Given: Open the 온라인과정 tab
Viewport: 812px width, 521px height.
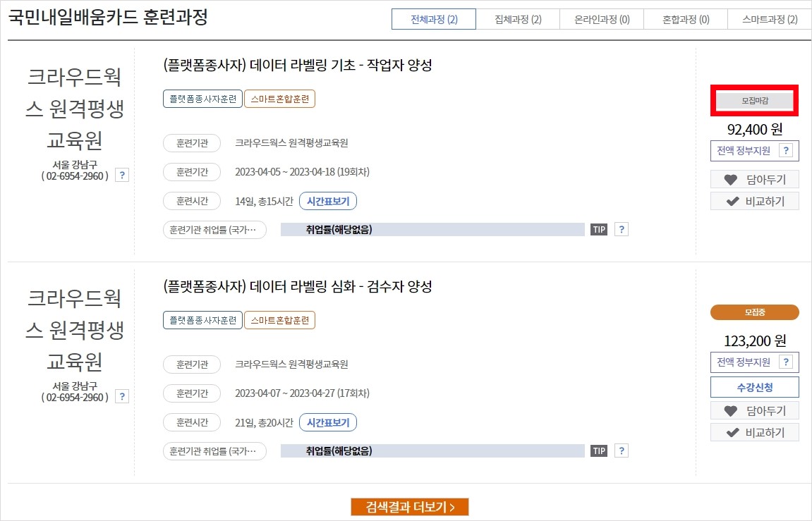Looking at the screenshot, I should pos(602,19).
